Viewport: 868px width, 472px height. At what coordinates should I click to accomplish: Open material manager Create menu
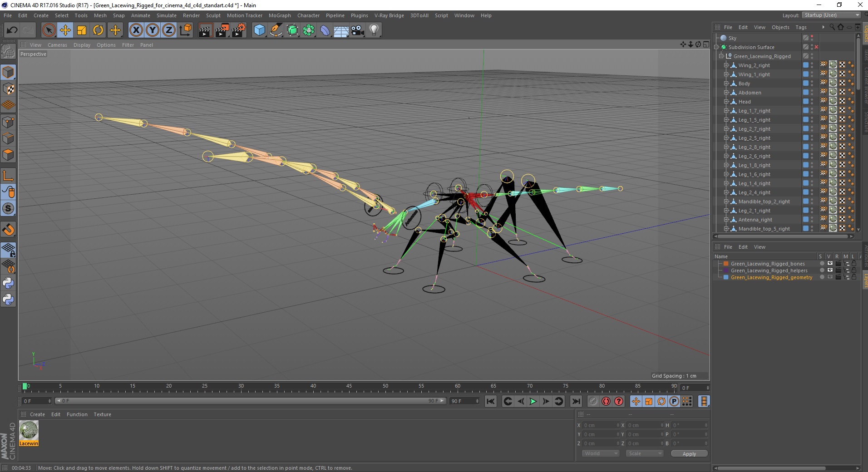tap(37, 414)
